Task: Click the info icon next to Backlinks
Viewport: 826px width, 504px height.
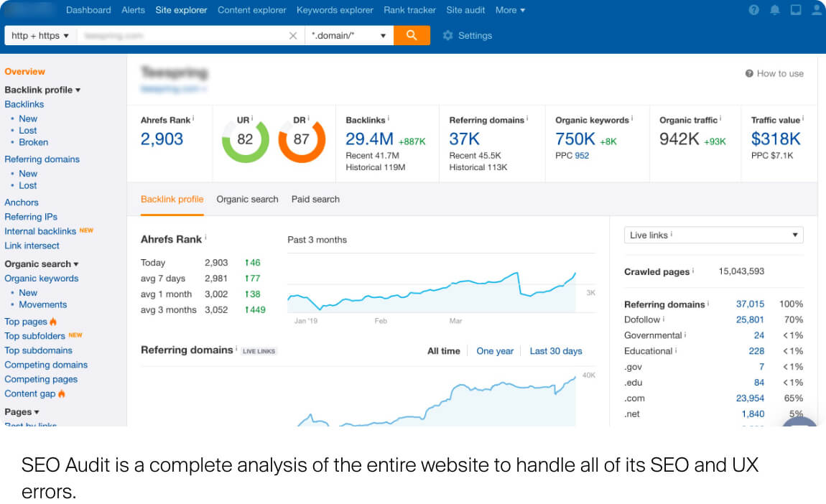Action: click(x=389, y=118)
